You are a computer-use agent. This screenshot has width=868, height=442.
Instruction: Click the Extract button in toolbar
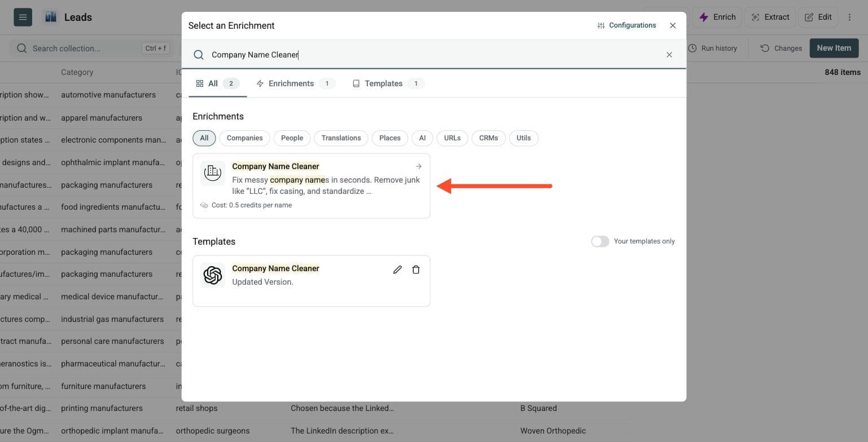coord(770,17)
